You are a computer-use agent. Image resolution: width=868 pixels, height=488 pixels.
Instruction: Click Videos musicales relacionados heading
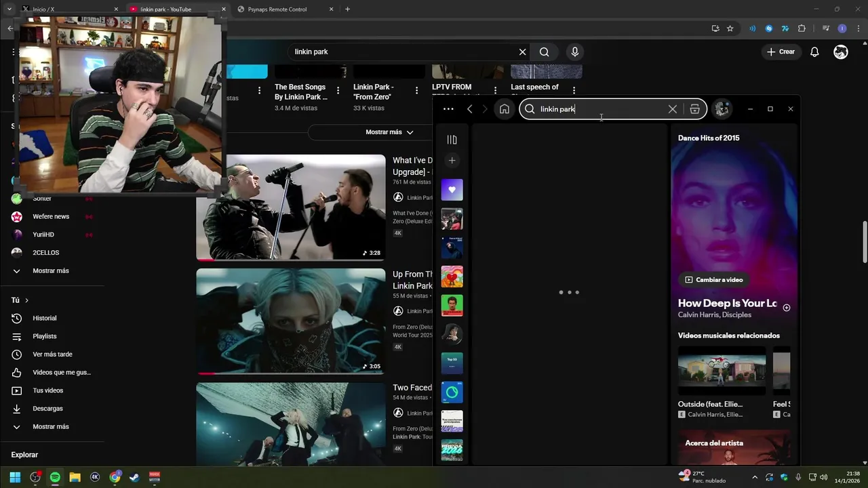(729, 335)
